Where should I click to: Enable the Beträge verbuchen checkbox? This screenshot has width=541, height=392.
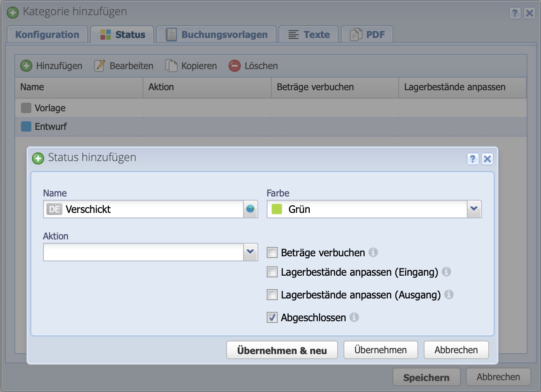click(x=272, y=252)
